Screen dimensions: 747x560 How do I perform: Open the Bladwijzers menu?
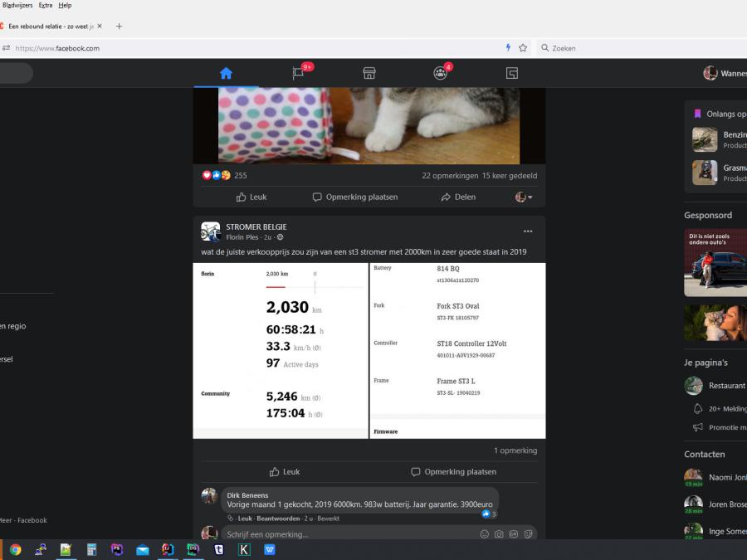click(17, 5)
